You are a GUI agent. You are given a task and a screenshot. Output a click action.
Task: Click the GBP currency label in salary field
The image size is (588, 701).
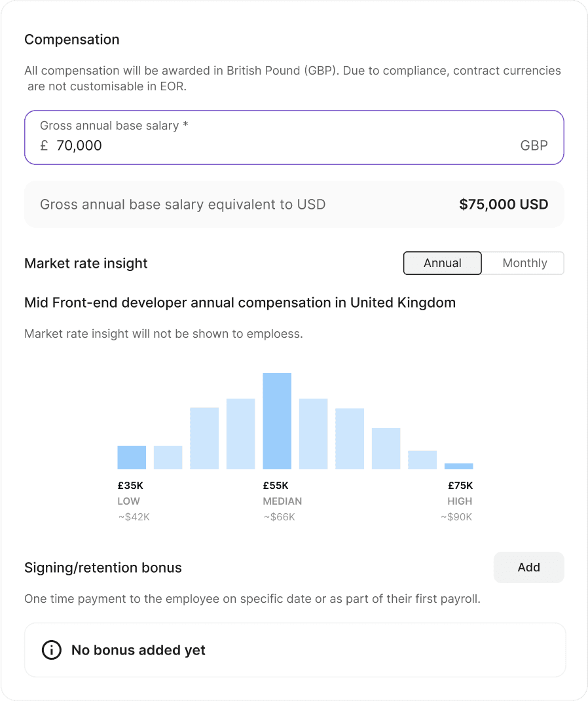[534, 145]
